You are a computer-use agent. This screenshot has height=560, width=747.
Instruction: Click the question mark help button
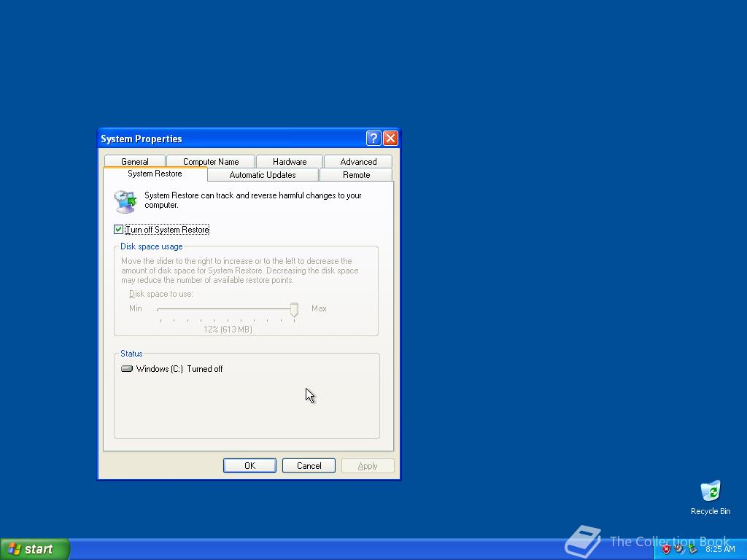[x=373, y=138]
